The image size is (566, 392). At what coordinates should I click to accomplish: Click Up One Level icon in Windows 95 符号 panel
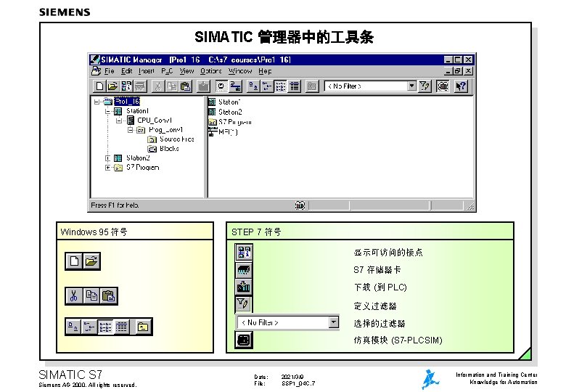tap(143, 327)
